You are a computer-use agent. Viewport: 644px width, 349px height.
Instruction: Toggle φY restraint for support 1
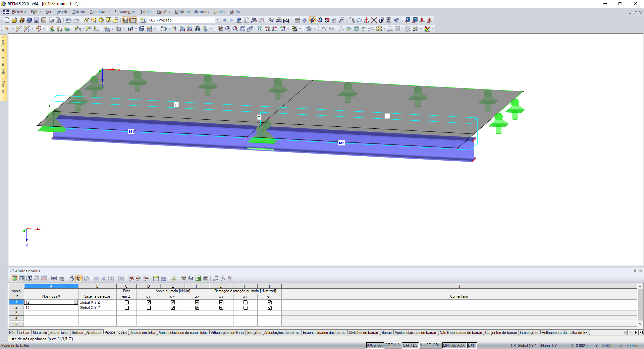click(245, 302)
